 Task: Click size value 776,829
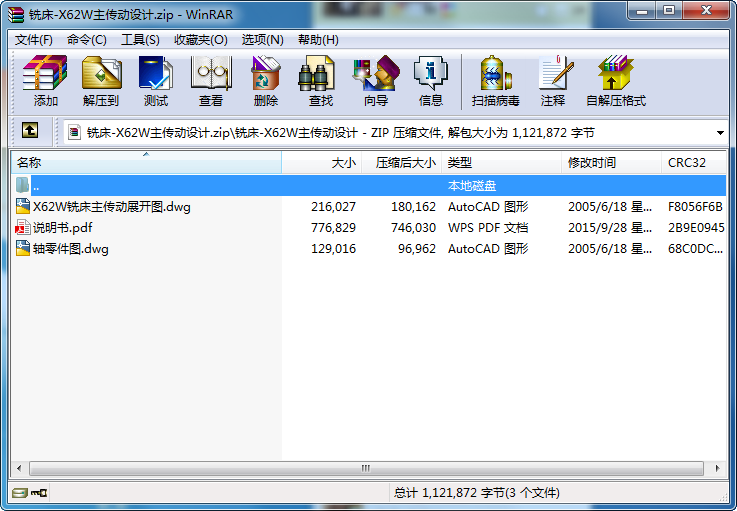333,228
